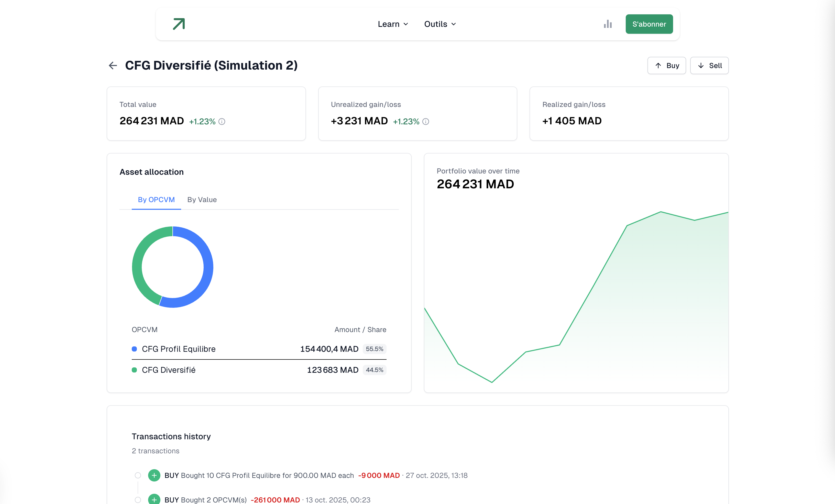835x504 pixels.
Task: Expand the Outils dropdown menu
Action: pos(440,24)
